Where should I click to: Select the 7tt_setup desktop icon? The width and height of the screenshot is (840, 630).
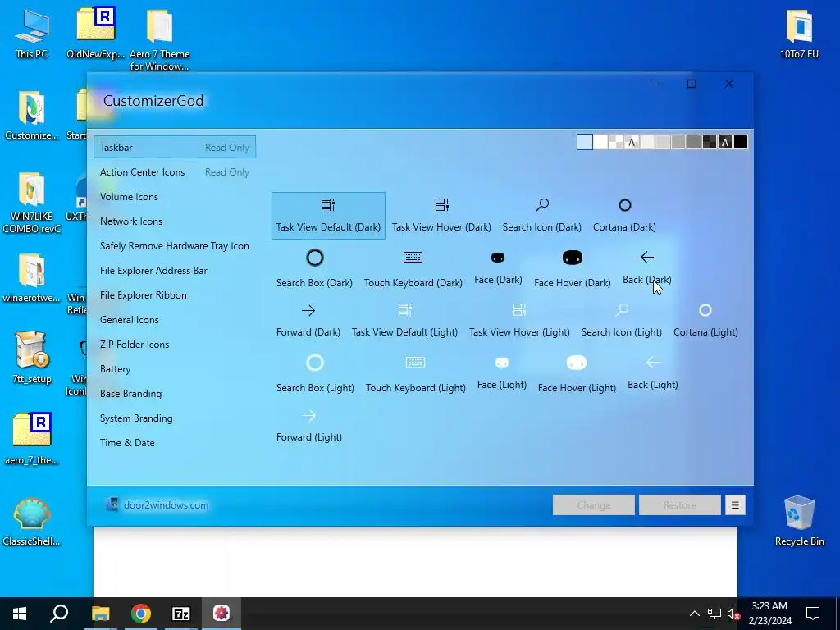click(32, 358)
